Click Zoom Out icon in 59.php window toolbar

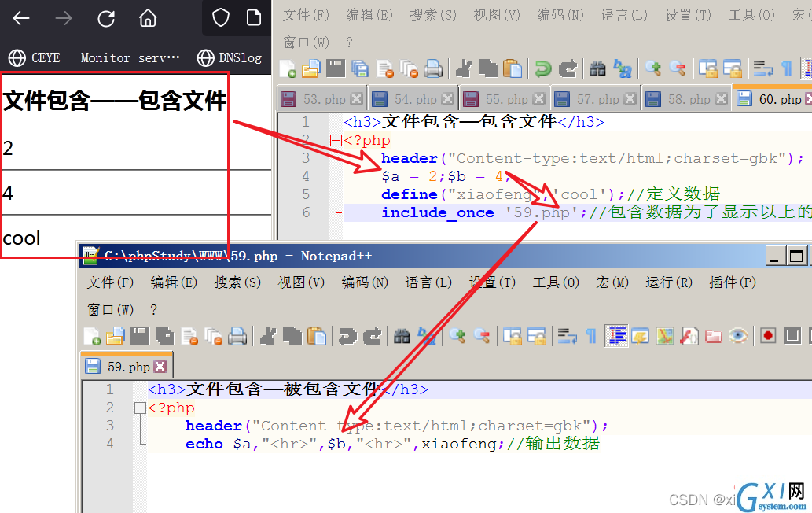click(x=482, y=336)
